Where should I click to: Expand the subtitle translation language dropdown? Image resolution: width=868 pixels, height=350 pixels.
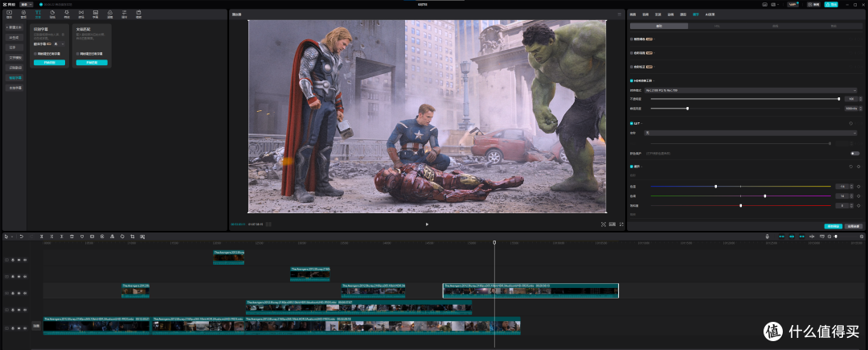(x=59, y=43)
